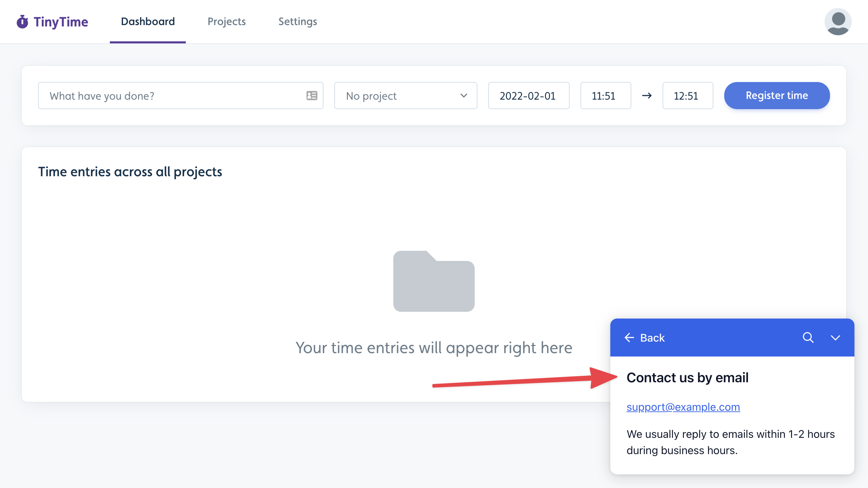Click the contact card icon in the description field
This screenshot has width=868, height=488.
coord(312,96)
